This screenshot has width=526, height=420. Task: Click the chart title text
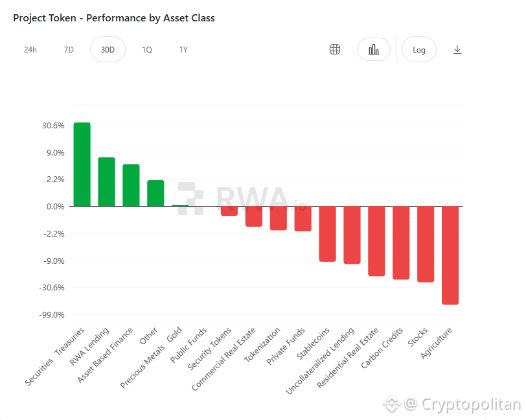click(x=113, y=17)
